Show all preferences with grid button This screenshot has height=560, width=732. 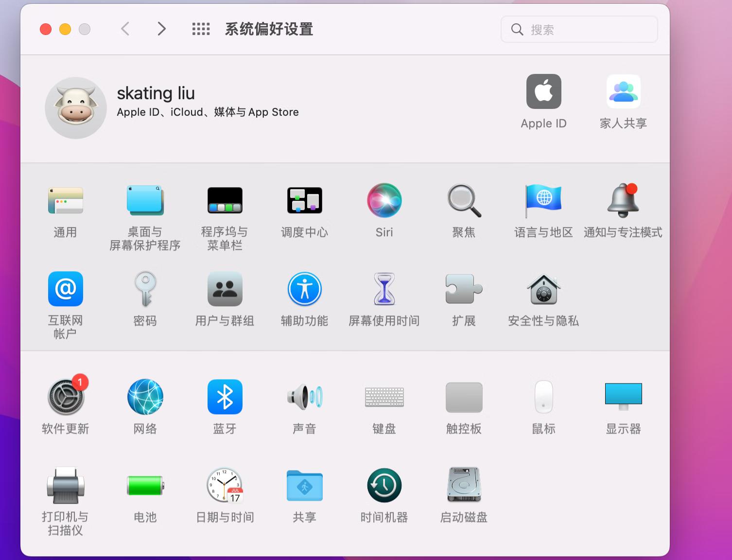point(201,29)
